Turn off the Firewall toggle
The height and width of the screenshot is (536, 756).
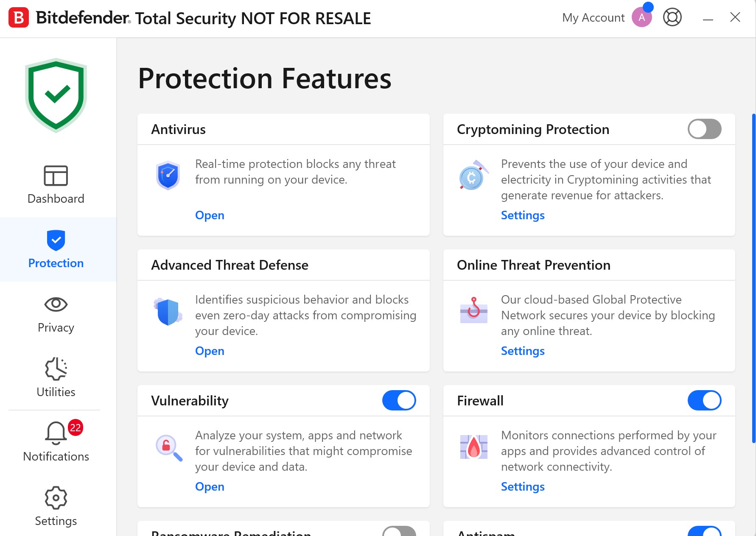704,400
